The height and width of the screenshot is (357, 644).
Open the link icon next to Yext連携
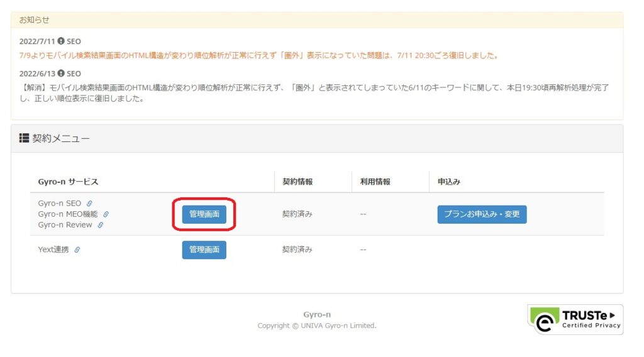coord(77,250)
